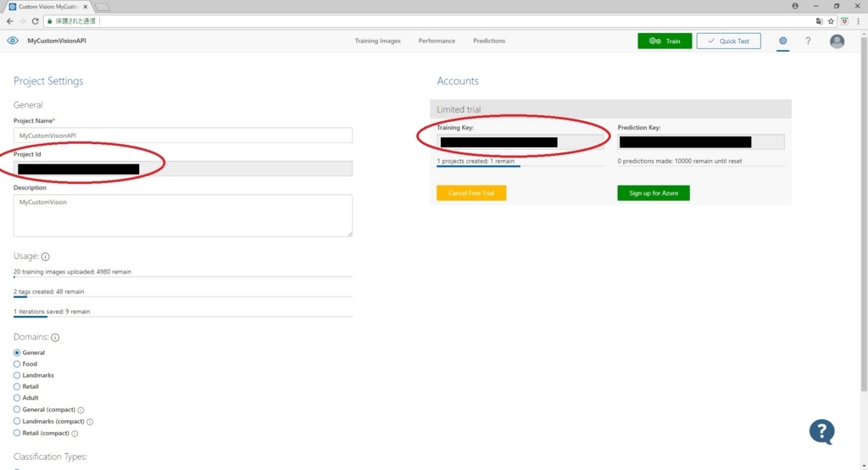Bookmark page with star icon
Image resolution: width=868 pixels, height=470 pixels.
831,21
